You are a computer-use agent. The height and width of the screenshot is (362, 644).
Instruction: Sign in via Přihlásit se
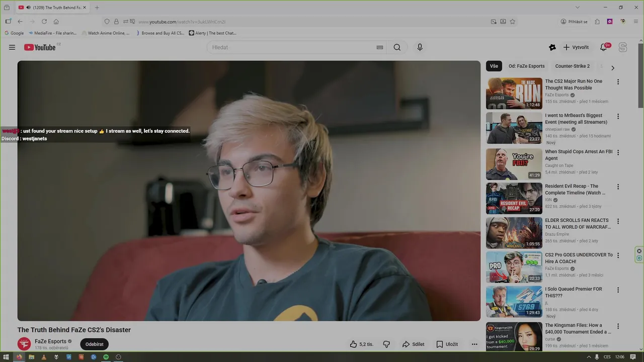(x=574, y=22)
